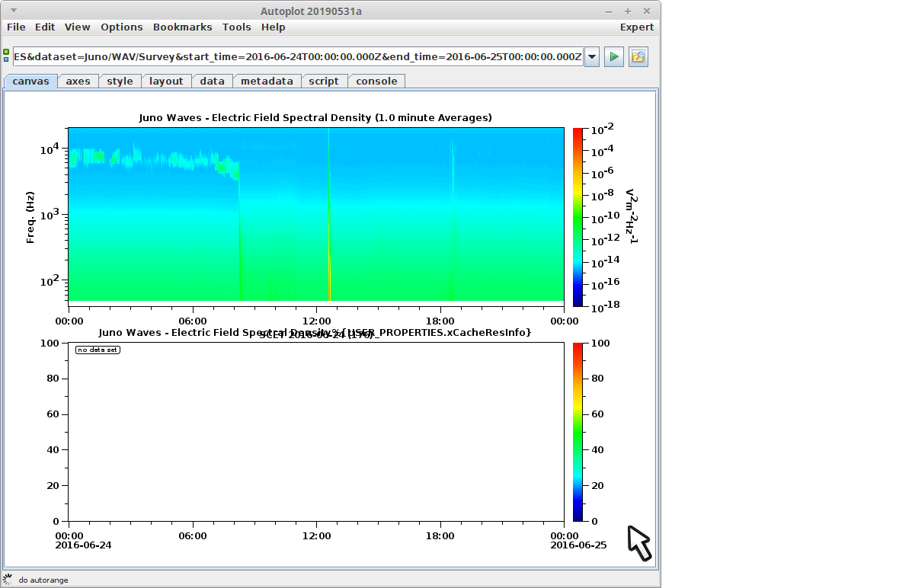The width and height of the screenshot is (912, 588).
Task: Open the View menu
Action: click(78, 27)
